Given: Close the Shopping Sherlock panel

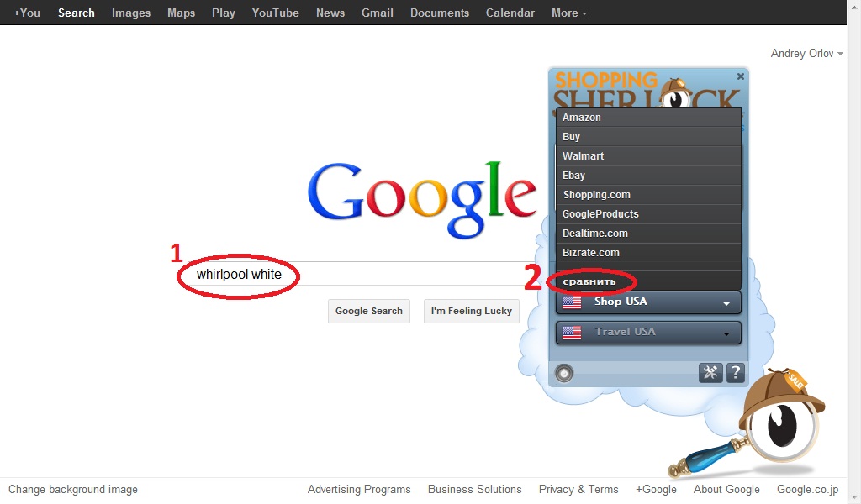Looking at the screenshot, I should coord(741,76).
